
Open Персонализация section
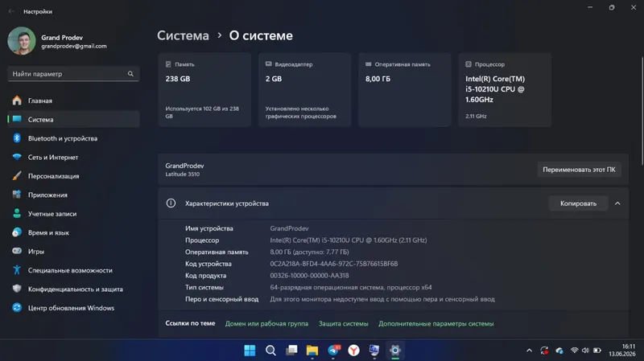73,176
